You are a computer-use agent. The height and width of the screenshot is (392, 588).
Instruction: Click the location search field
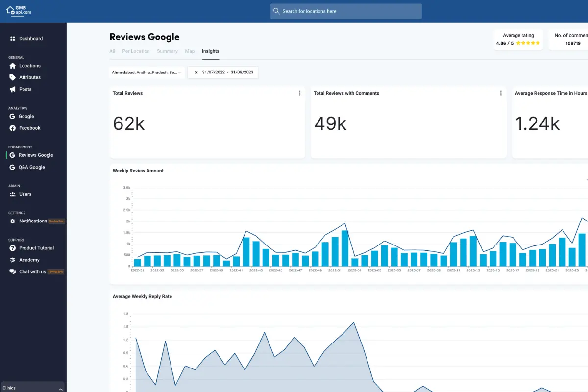(x=346, y=11)
